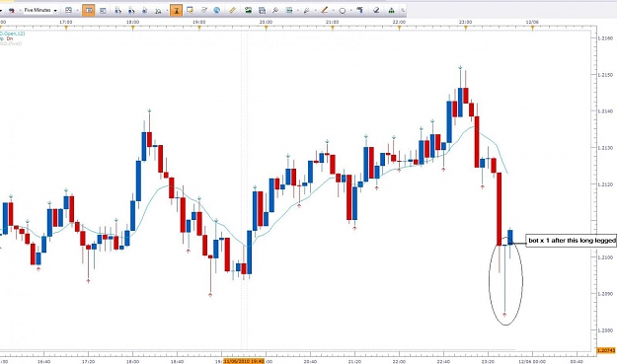Viewport: 617px width, 364px height.
Task: Click the 18:40 time label
Action: pyautogui.click(x=177, y=361)
